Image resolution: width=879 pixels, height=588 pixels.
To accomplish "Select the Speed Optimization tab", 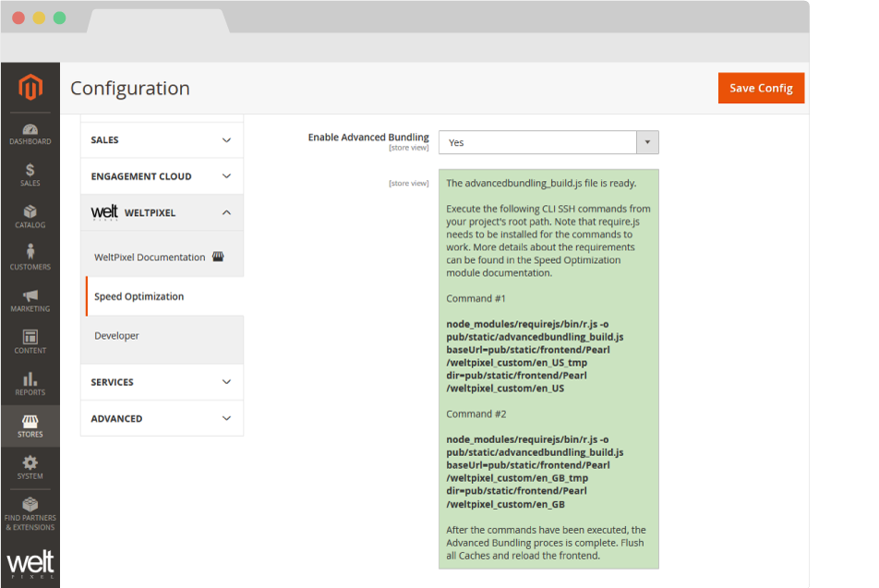I will [x=139, y=296].
